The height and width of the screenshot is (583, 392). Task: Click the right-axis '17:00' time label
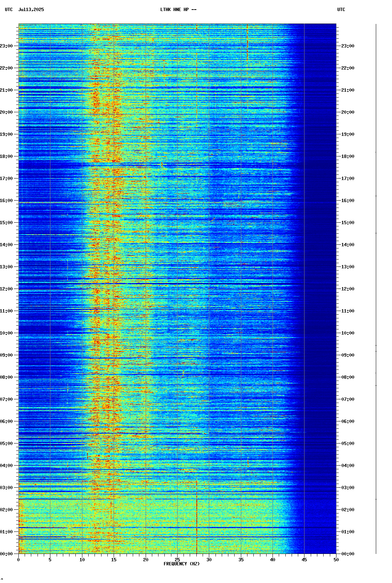(348, 179)
